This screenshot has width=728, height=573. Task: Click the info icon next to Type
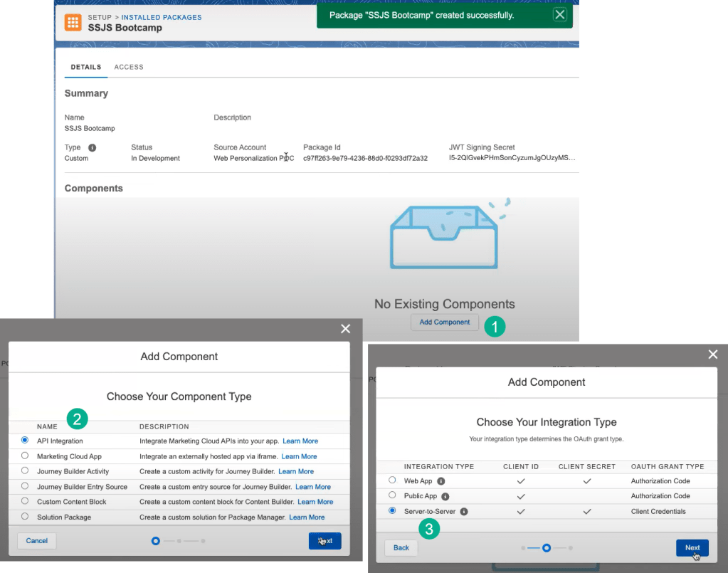tap(92, 147)
